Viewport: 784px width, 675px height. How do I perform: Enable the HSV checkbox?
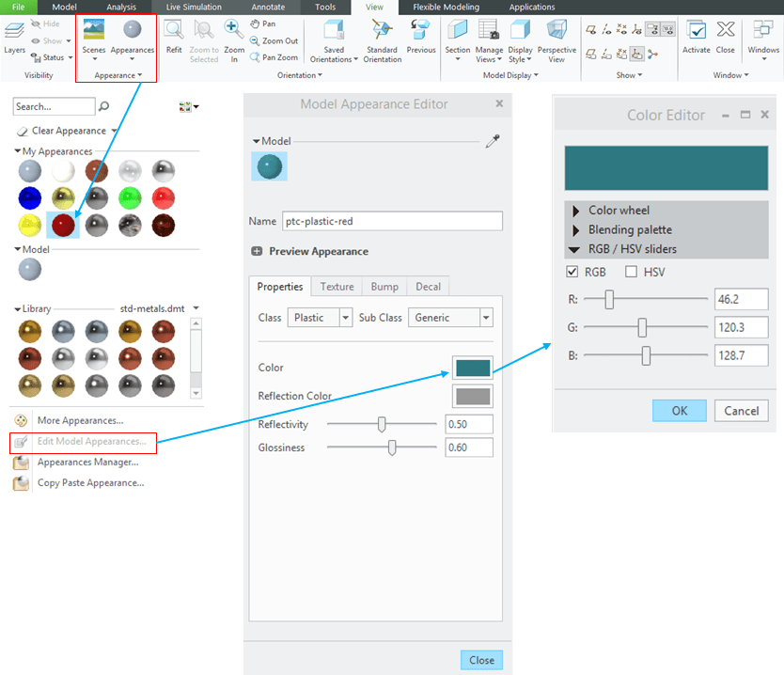[631, 273]
